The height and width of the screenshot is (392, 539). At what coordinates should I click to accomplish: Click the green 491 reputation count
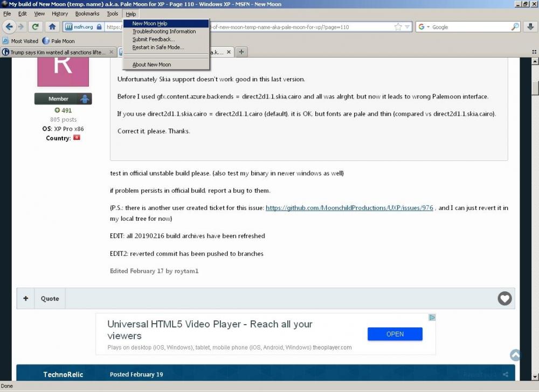coord(63,110)
